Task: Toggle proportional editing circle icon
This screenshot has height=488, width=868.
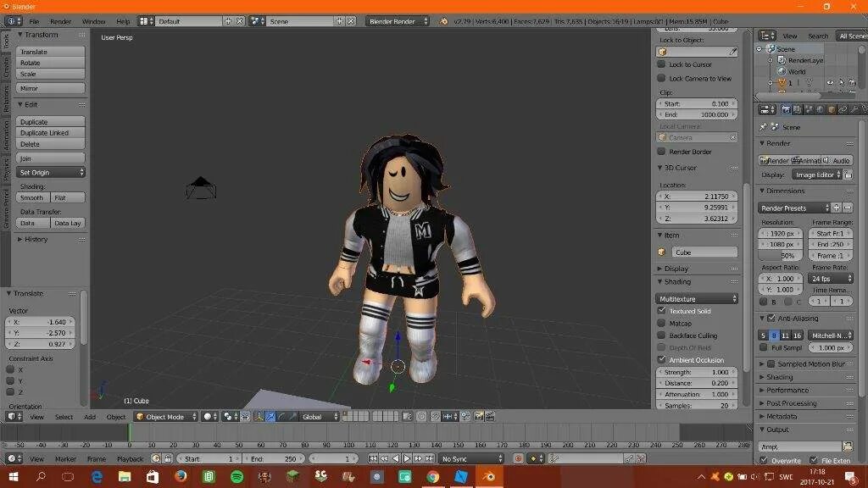Action: point(421,416)
